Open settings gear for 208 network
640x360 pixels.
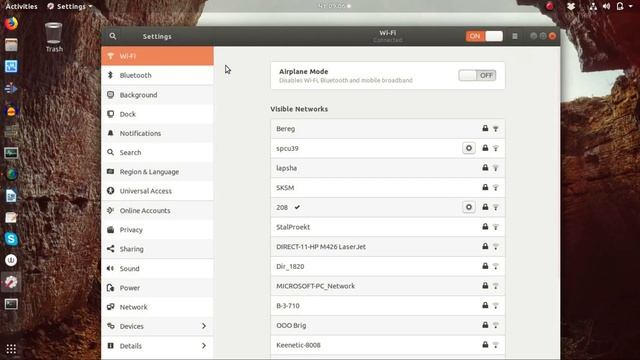469,207
